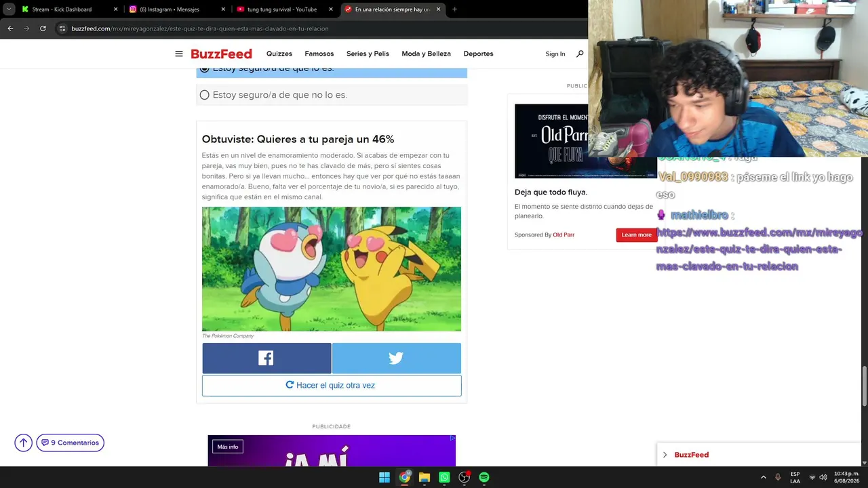Open the Famosos section
This screenshot has width=868, height=488.
[x=319, y=54]
